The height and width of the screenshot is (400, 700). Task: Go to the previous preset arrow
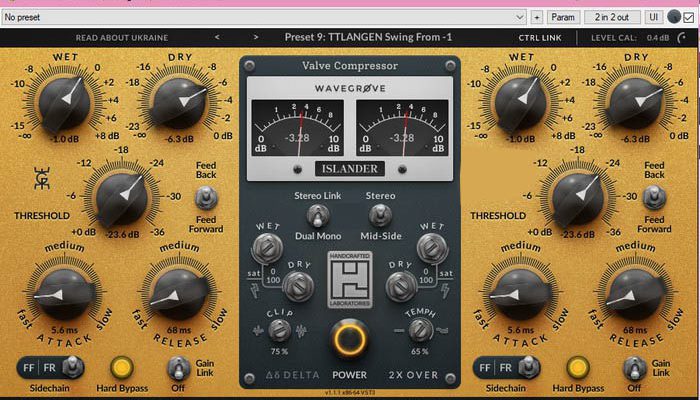tap(218, 38)
